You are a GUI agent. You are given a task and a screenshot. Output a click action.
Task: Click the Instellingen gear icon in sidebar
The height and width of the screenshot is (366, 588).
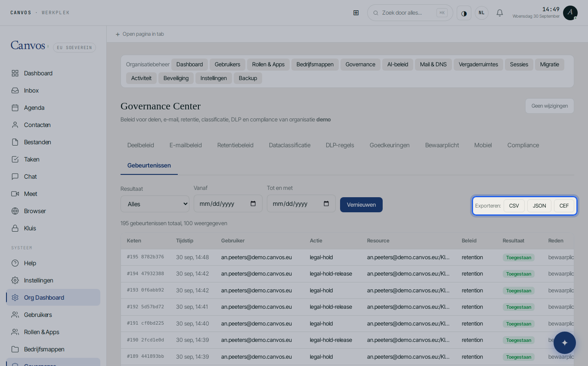[15, 280]
